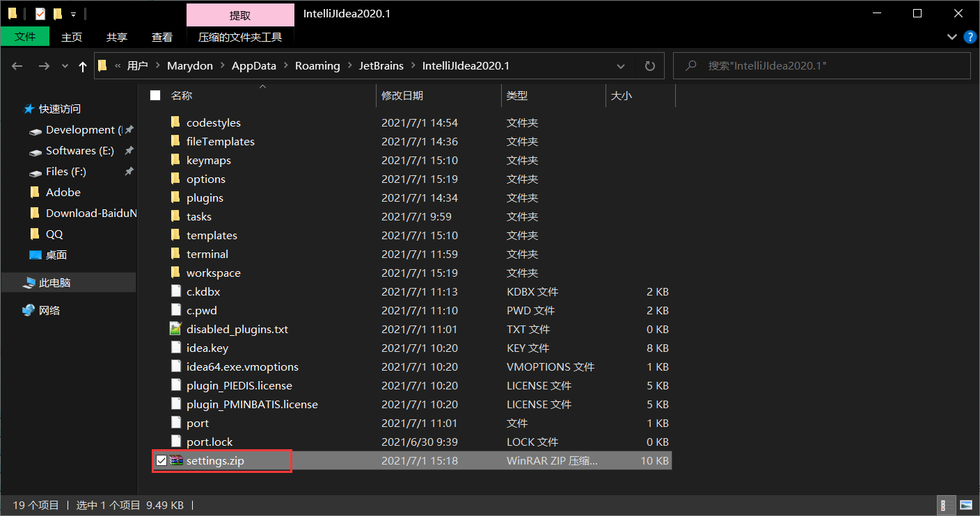Navigate to JetBrains in breadcrumb
980x516 pixels.
(x=381, y=66)
